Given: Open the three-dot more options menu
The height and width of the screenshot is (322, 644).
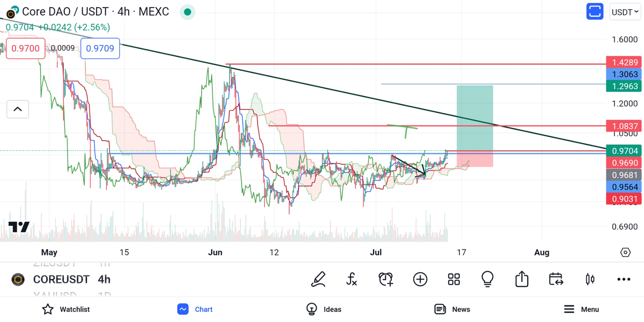Looking at the screenshot, I should point(624,279).
